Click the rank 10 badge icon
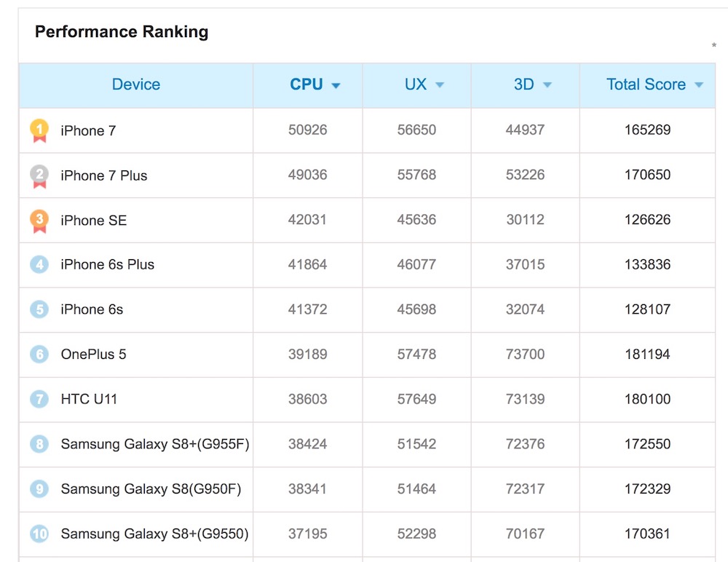Image resolution: width=728 pixels, height=562 pixels. pyautogui.click(x=39, y=534)
